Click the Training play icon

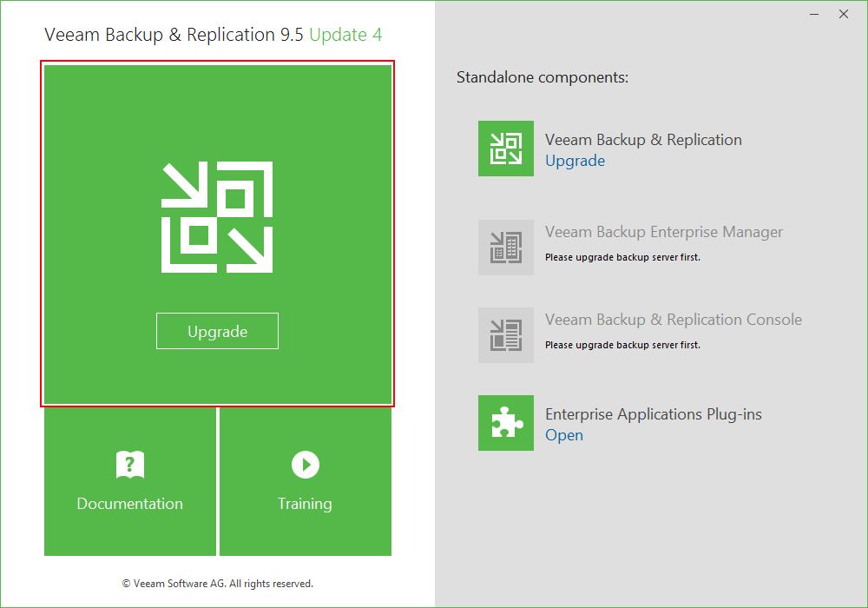305,465
